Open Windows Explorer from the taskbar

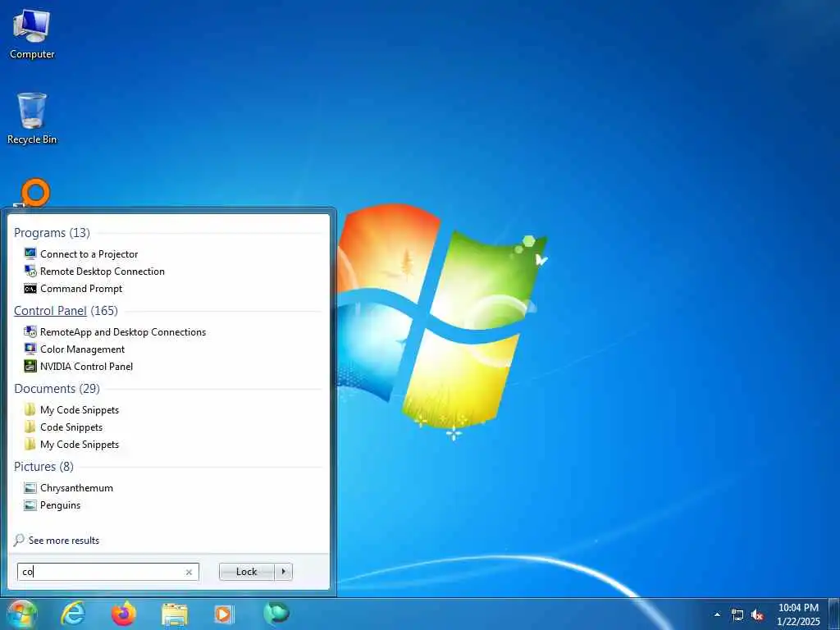(x=174, y=614)
